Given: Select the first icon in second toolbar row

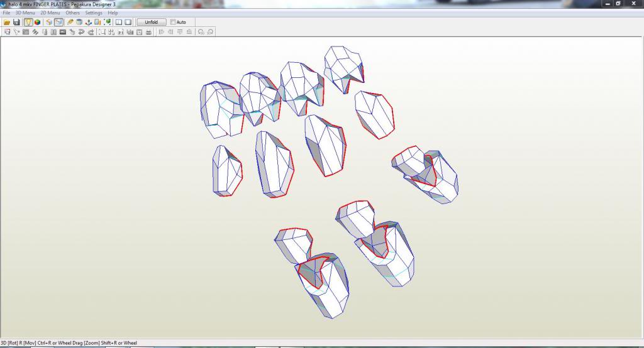Looking at the screenshot, I should pos(7,32).
